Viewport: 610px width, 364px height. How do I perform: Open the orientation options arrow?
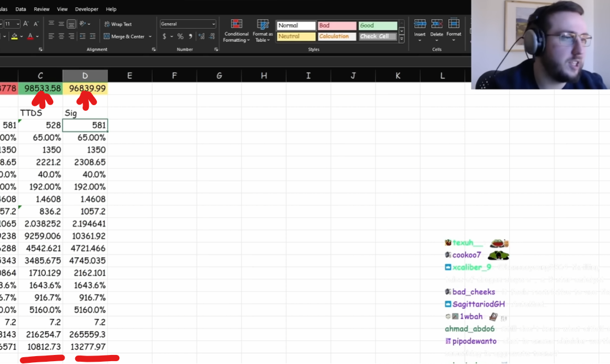click(x=89, y=24)
